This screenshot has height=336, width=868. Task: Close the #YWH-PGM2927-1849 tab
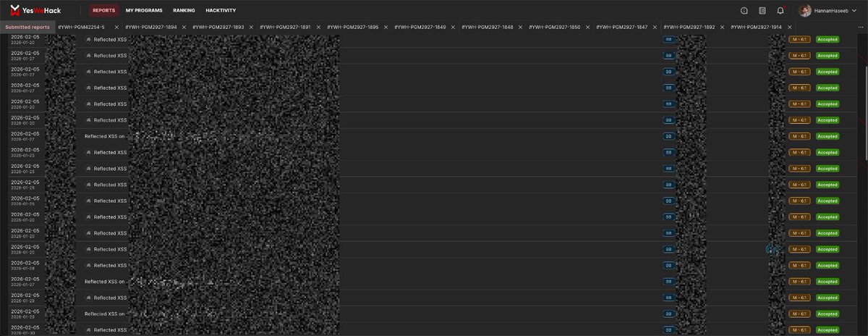click(454, 27)
